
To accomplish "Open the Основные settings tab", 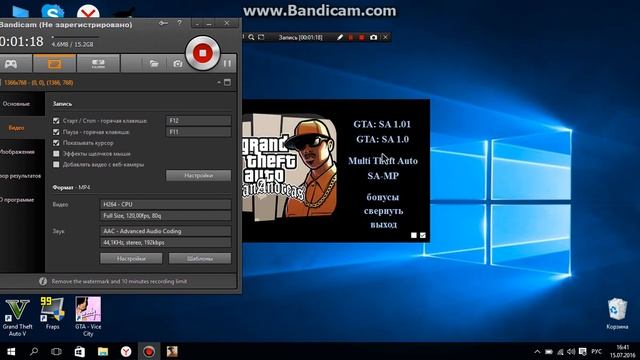I will pos(16,104).
